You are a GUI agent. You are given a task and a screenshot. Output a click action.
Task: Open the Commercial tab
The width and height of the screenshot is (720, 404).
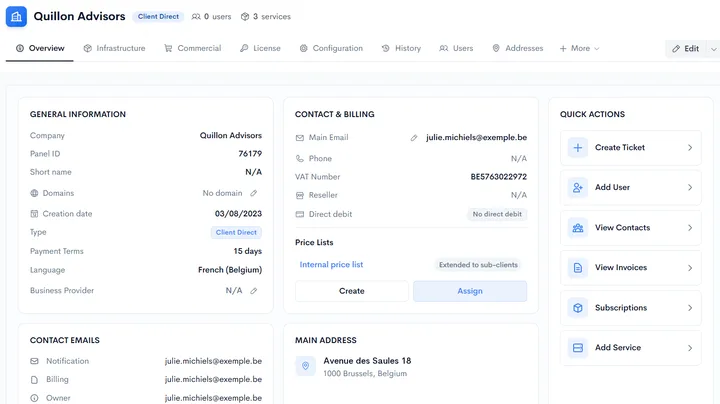pyautogui.click(x=193, y=48)
